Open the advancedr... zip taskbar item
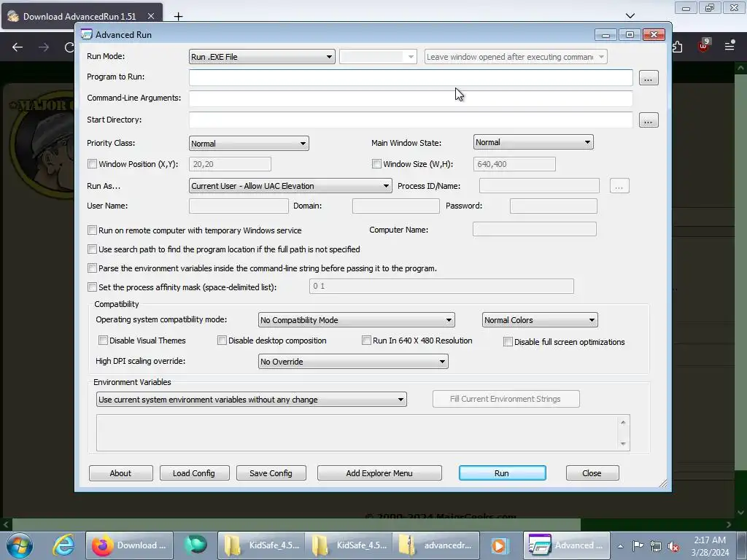The height and width of the screenshot is (560, 747). pyautogui.click(x=436, y=545)
